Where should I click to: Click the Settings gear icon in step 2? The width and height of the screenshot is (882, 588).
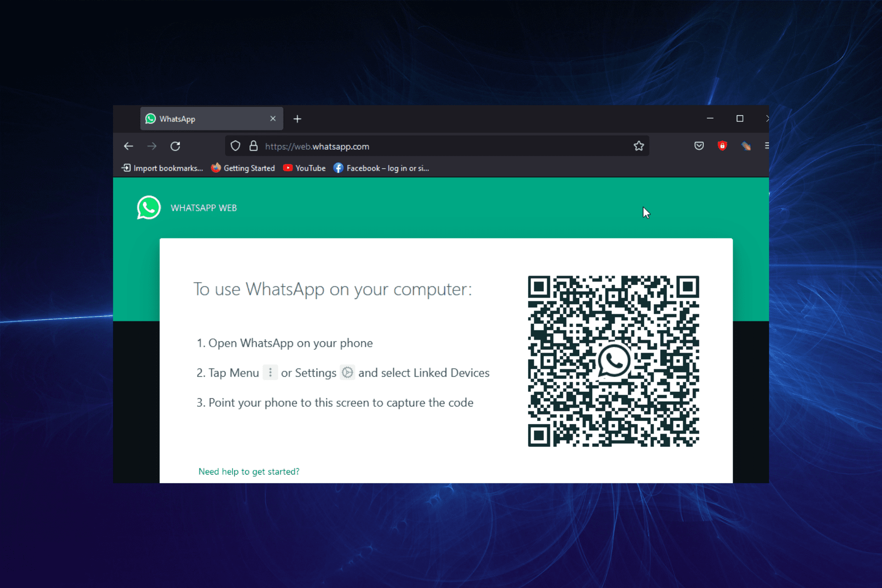(x=348, y=373)
